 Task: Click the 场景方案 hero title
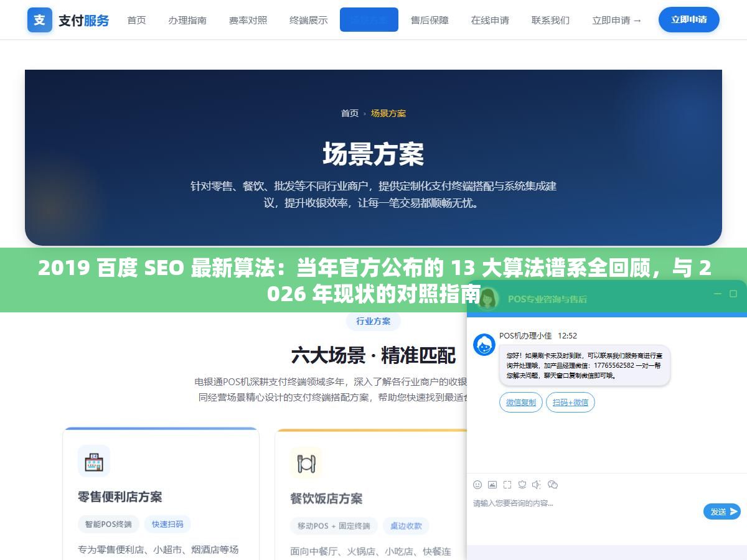(374, 154)
